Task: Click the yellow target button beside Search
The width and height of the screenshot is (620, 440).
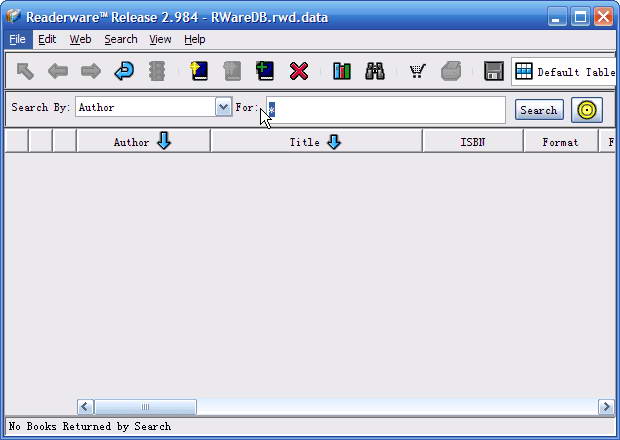Action: [587, 110]
